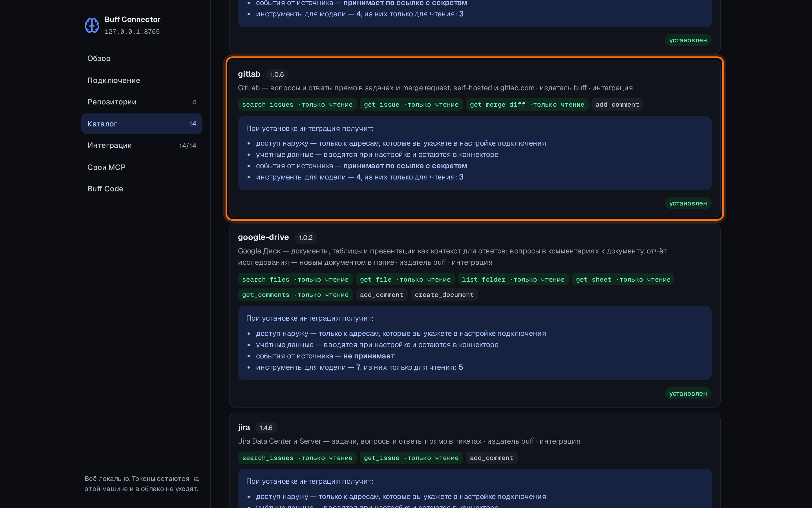
Task: Click the установлен badge in gitlab card
Action: point(688,203)
